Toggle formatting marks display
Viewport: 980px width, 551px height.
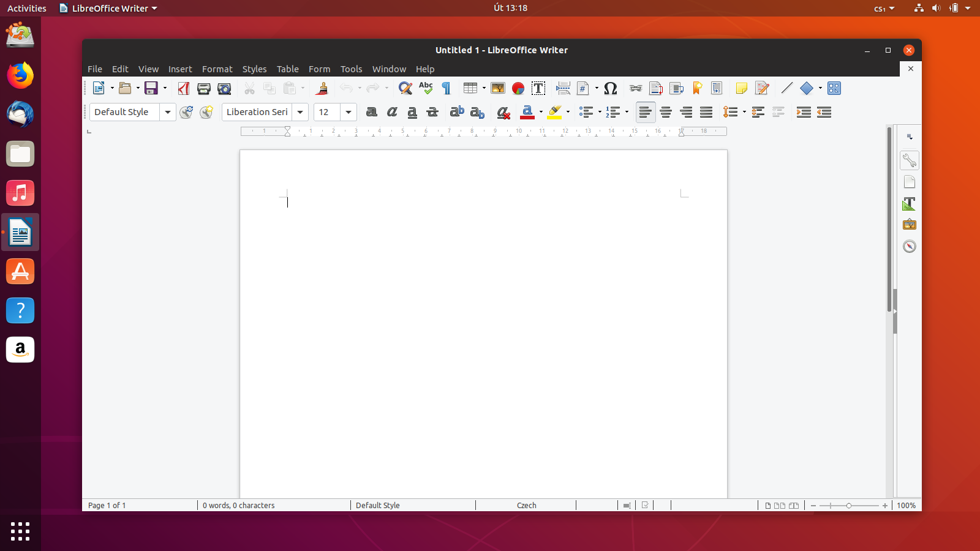click(x=446, y=88)
